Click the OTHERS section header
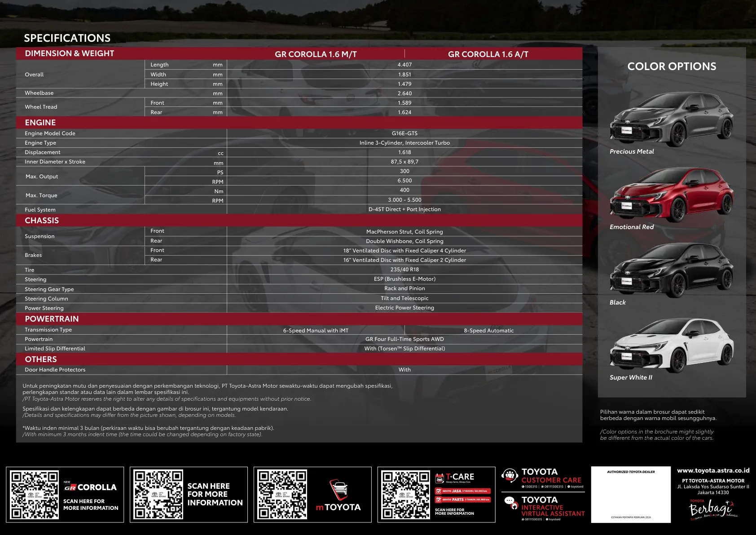Viewport: 756px width, 535px height. (x=41, y=359)
